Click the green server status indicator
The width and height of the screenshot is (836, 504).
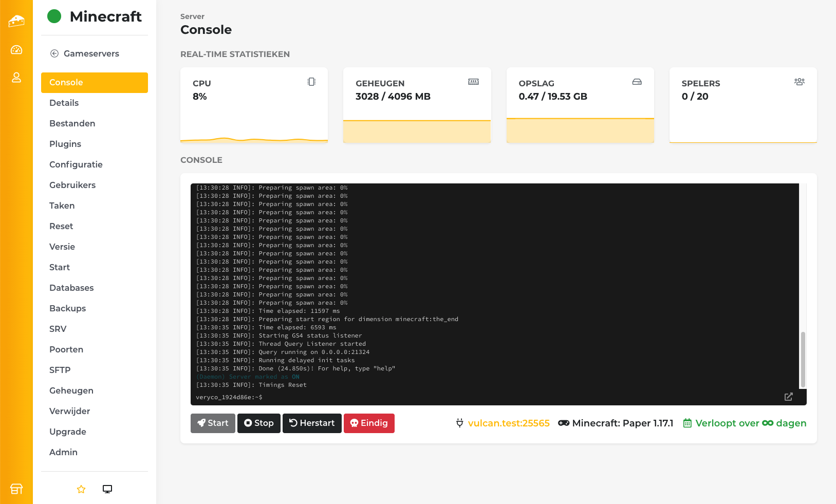54,16
